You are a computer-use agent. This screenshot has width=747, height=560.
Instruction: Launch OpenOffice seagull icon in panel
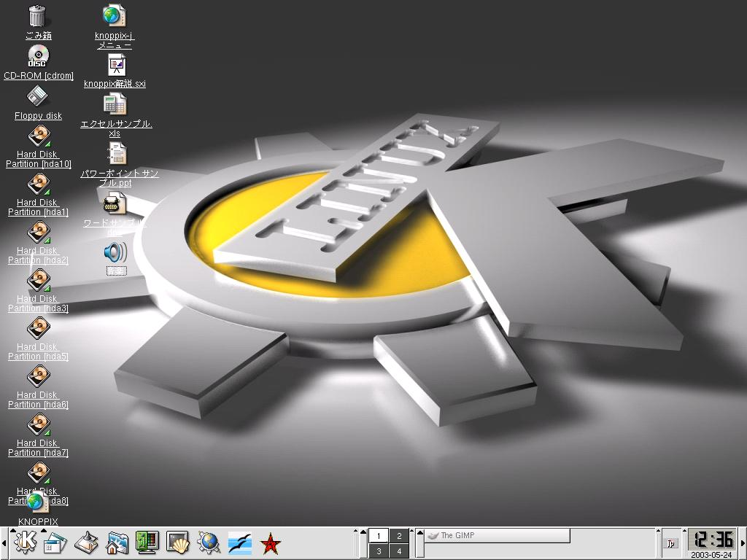point(240,542)
